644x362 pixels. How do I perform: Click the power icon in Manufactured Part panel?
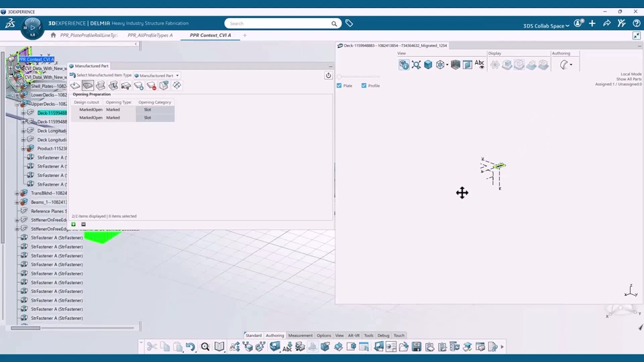pos(328,76)
